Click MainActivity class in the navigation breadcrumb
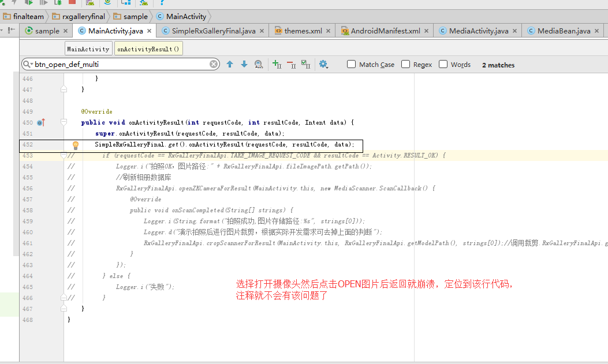Viewport: 608px width, 364px height. click(x=181, y=17)
